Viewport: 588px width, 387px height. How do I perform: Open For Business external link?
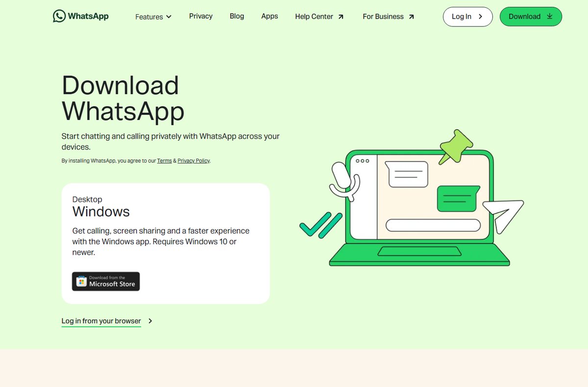(389, 17)
